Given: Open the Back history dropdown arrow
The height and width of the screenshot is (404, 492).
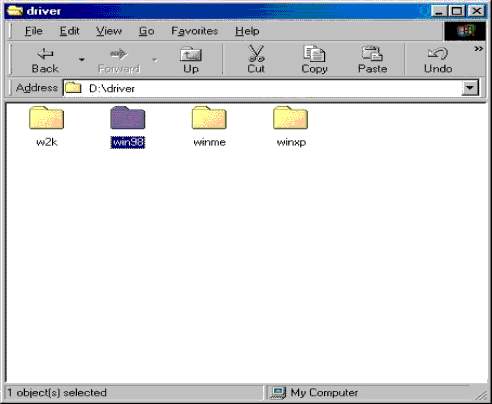Looking at the screenshot, I should 81,60.
